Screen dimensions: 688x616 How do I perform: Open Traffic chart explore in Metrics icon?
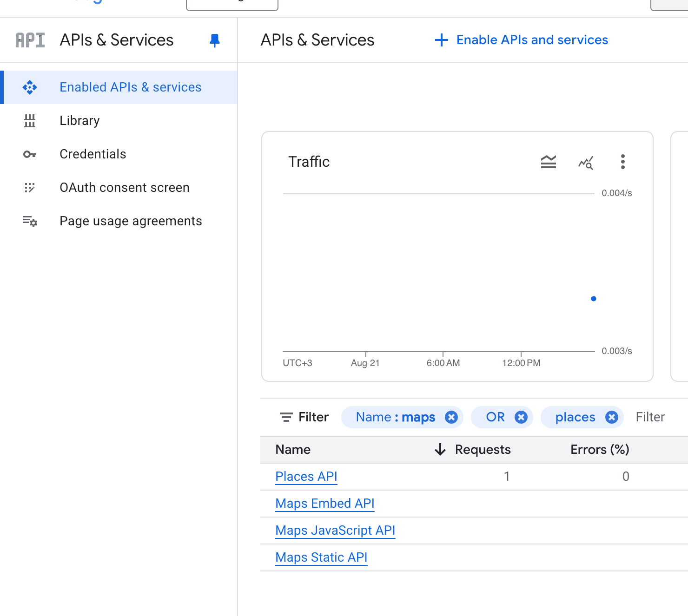tap(586, 162)
